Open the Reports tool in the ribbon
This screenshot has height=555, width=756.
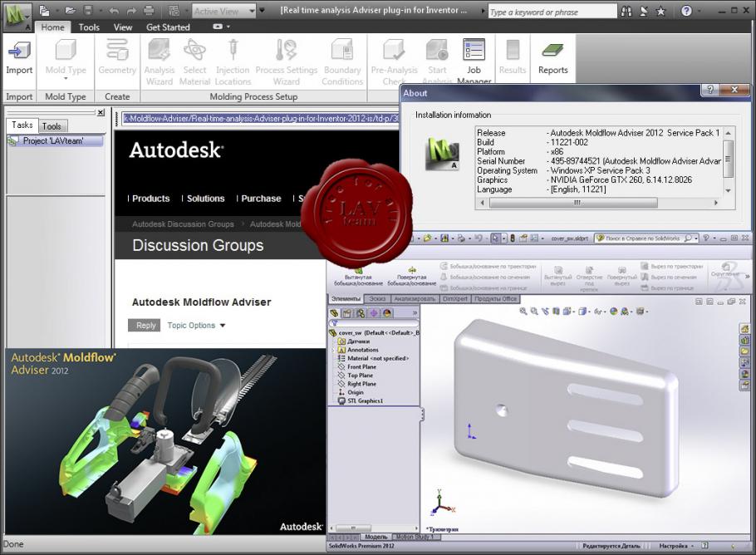tap(552, 52)
